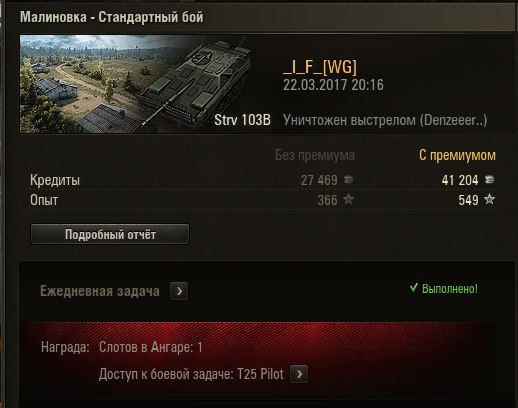Expand the Ежедневная задача arrow button
This screenshot has width=518, height=408.
pos(179,291)
